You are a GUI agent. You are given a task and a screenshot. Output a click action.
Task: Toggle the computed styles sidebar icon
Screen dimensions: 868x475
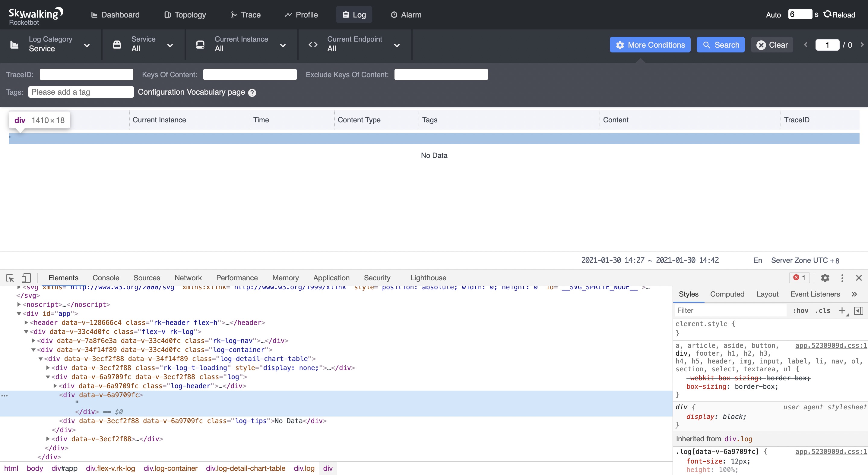tap(859, 310)
